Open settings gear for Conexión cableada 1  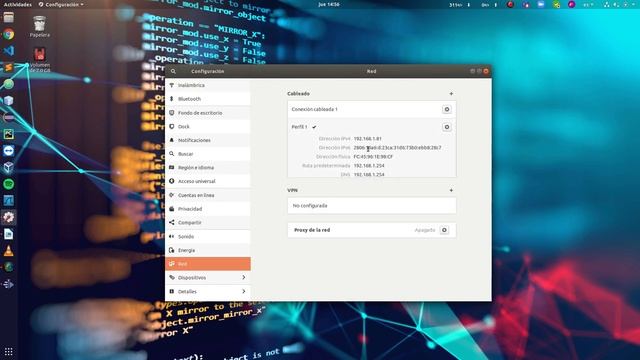point(447,109)
